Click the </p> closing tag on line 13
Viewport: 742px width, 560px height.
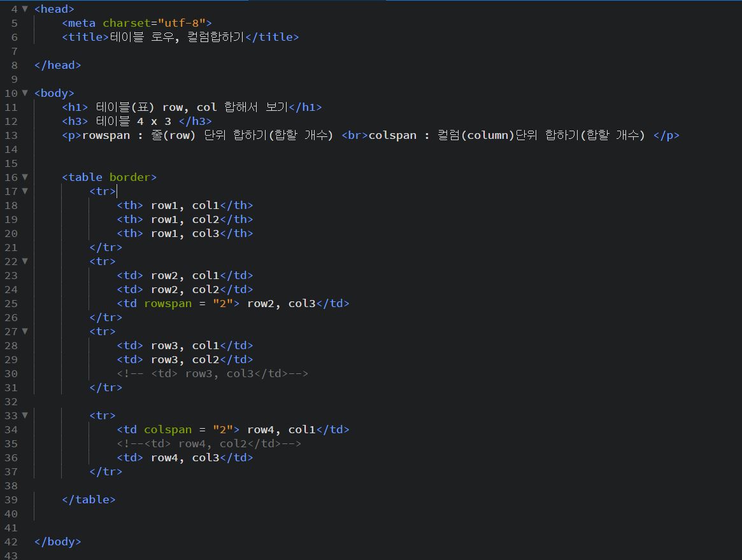[666, 136]
